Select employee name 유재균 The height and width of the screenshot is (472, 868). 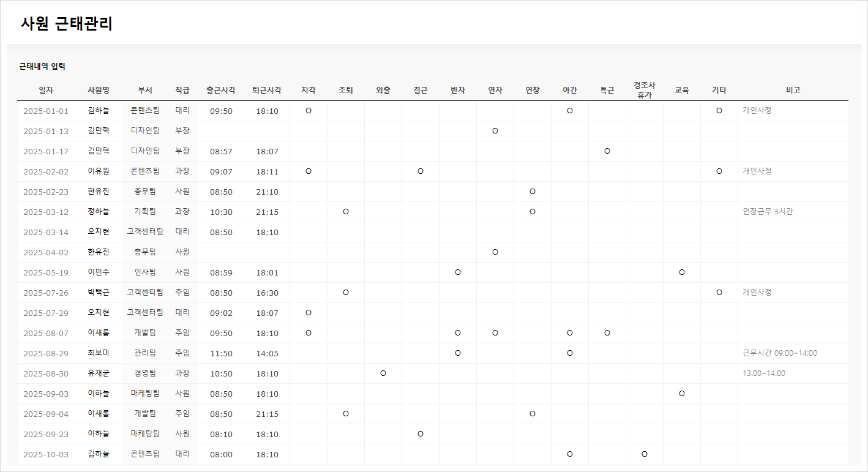(x=99, y=373)
